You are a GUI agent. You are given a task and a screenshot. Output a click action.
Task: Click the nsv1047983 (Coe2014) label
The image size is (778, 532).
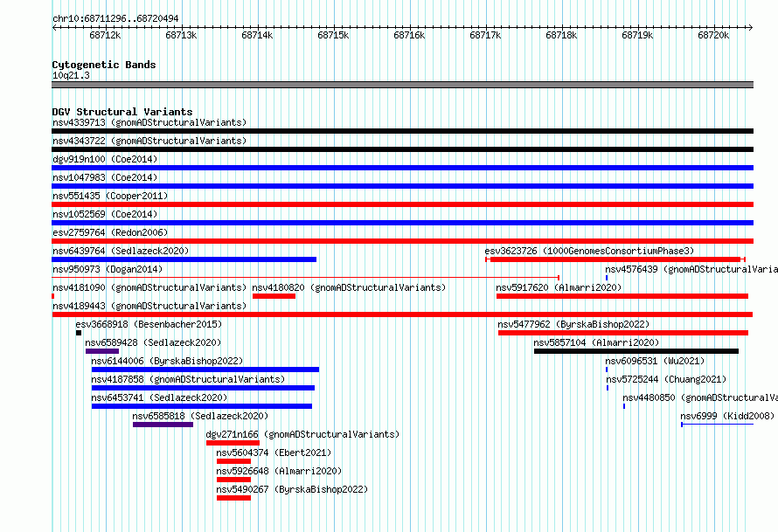point(105,177)
